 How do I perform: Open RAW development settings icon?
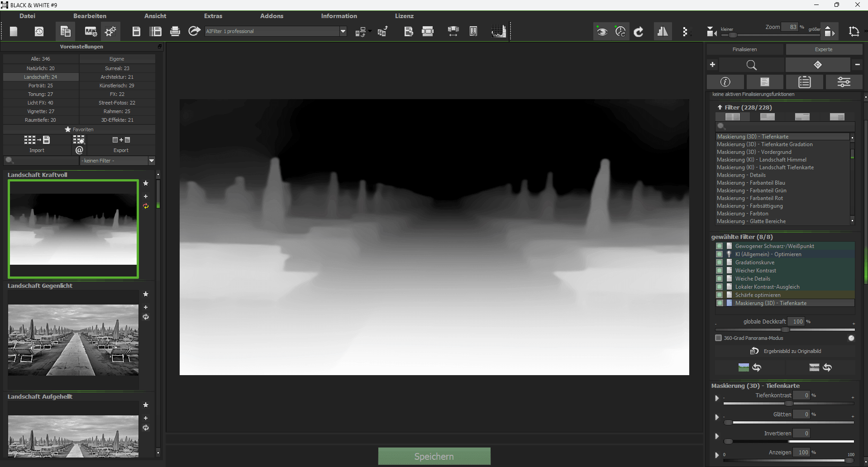pyautogui.click(x=91, y=31)
